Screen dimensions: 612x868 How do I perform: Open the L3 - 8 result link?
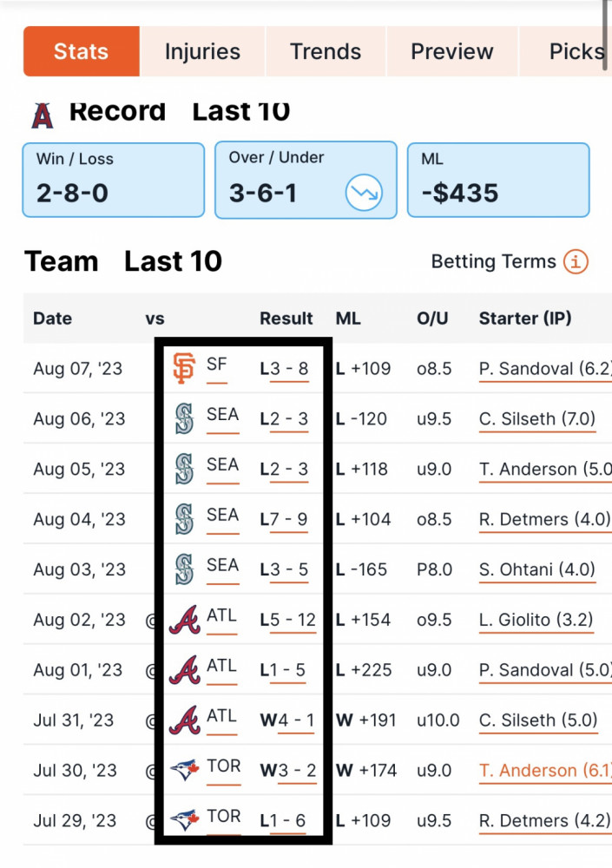[x=284, y=369]
